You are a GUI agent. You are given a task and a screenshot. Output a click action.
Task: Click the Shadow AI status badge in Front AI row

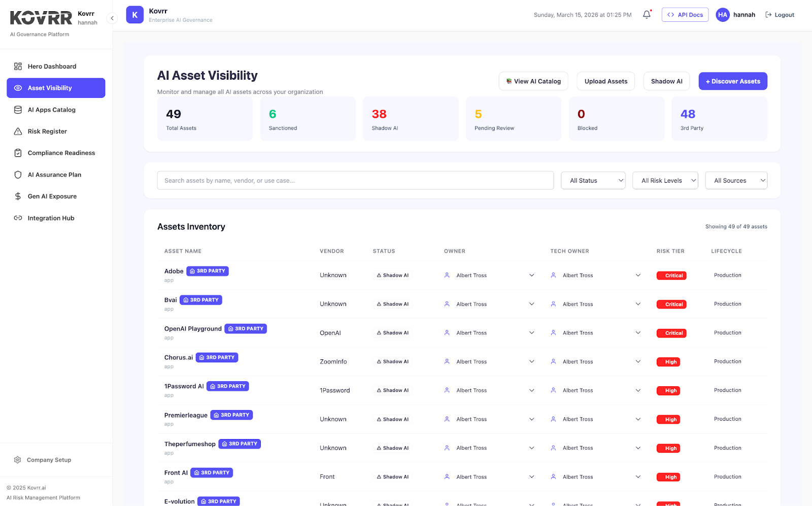click(x=393, y=477)
